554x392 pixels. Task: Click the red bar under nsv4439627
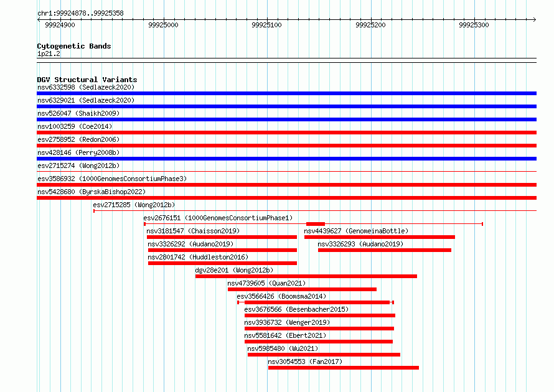[380, 237]
